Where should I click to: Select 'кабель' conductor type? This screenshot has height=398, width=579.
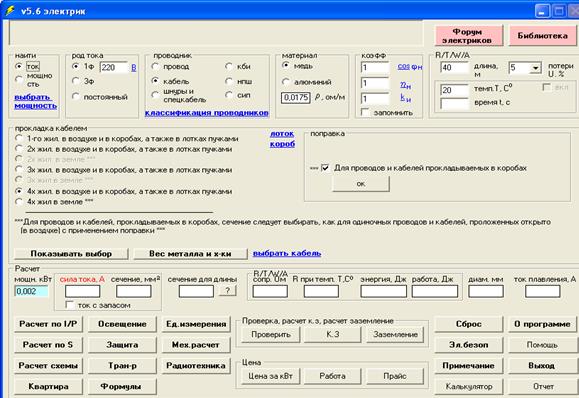coord(155,80)
